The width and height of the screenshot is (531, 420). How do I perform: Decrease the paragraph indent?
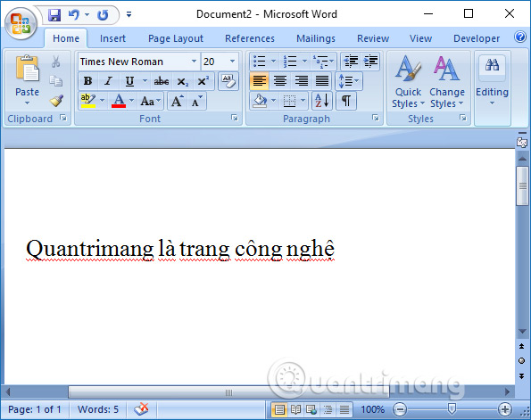tap(351, 62)
